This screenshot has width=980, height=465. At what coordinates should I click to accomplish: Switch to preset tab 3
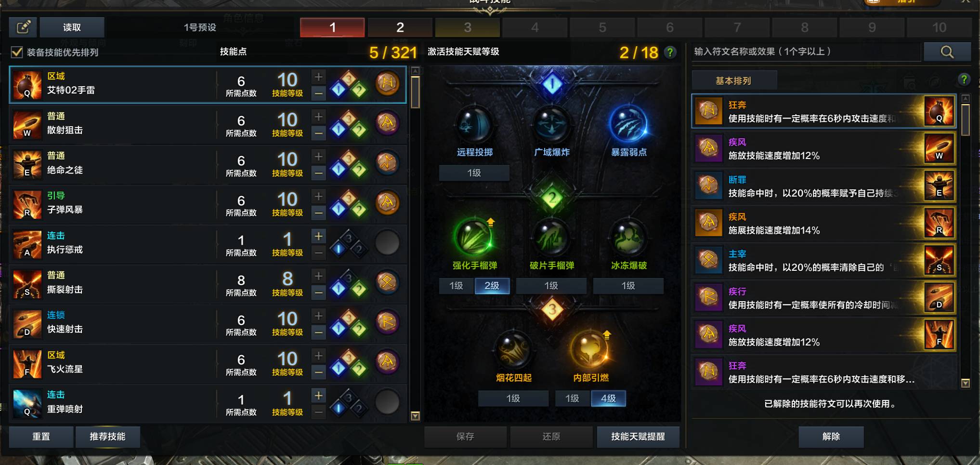pos(467,27)
